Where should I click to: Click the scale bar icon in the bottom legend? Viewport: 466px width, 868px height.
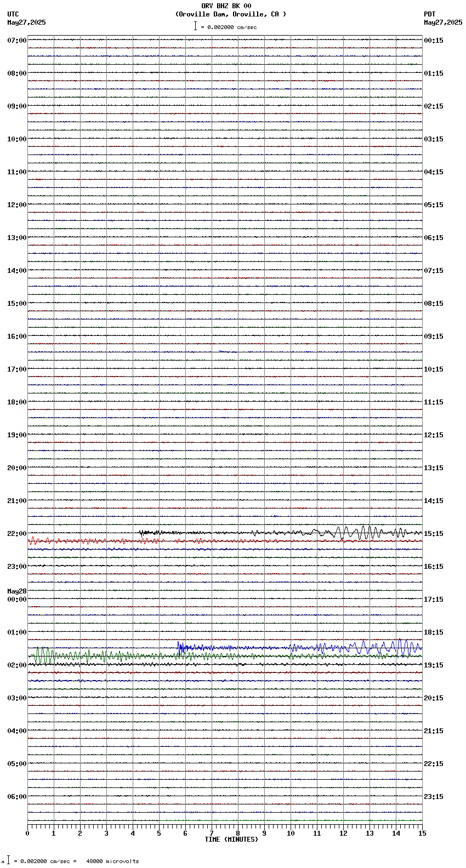point(8,860)
